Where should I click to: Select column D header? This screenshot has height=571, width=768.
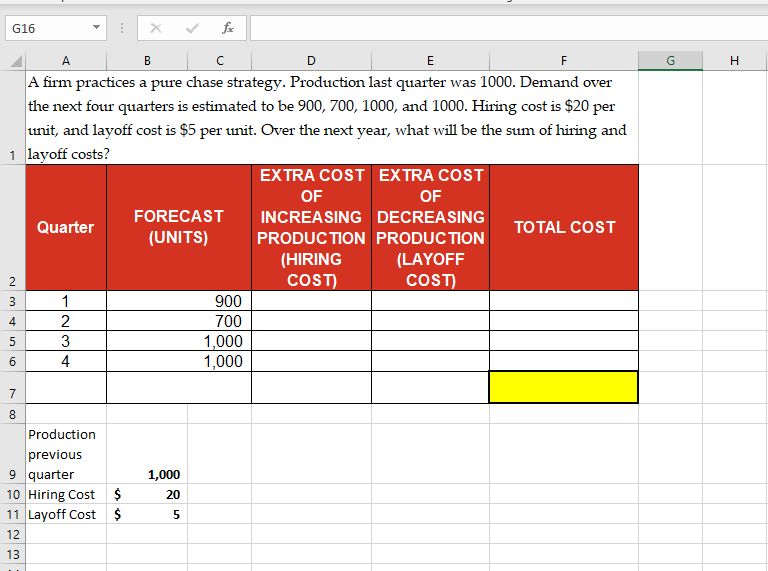[311, 60]
